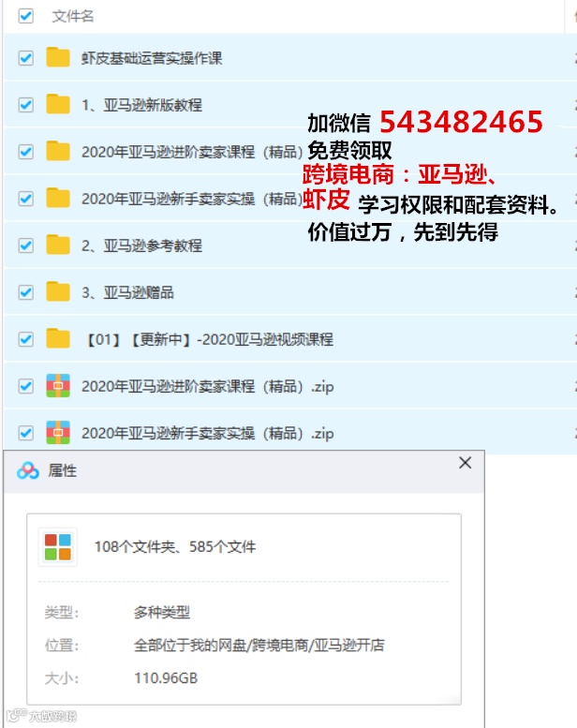Select 2020年亚马逊新手卖家实操（精品）folder name
The image size is (577, 728).
(x=193, y=200)
